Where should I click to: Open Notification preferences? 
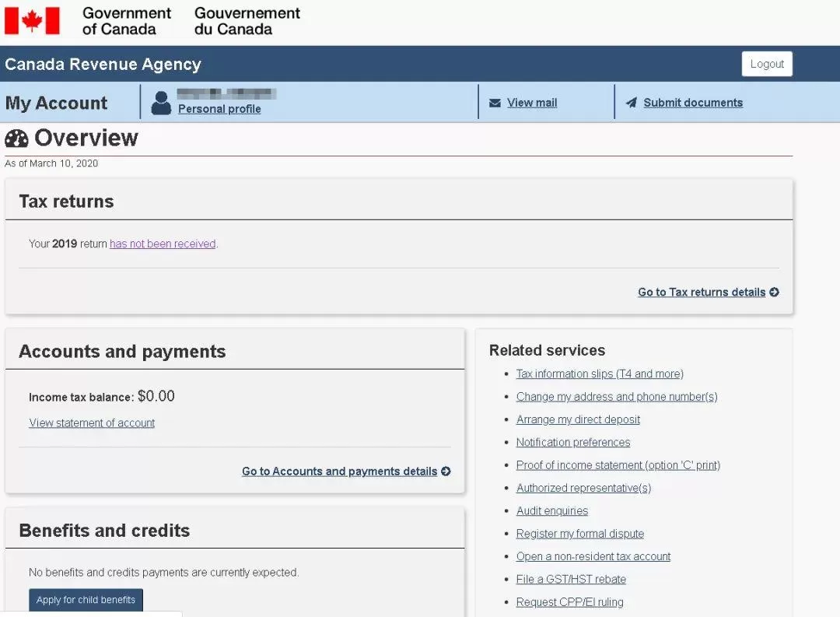coord(572,442)
